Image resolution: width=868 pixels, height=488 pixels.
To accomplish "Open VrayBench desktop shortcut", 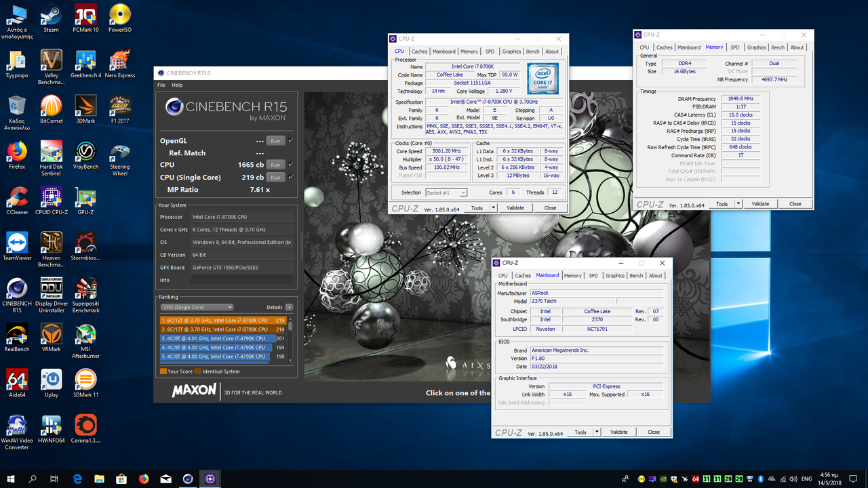I will [85, 155].
